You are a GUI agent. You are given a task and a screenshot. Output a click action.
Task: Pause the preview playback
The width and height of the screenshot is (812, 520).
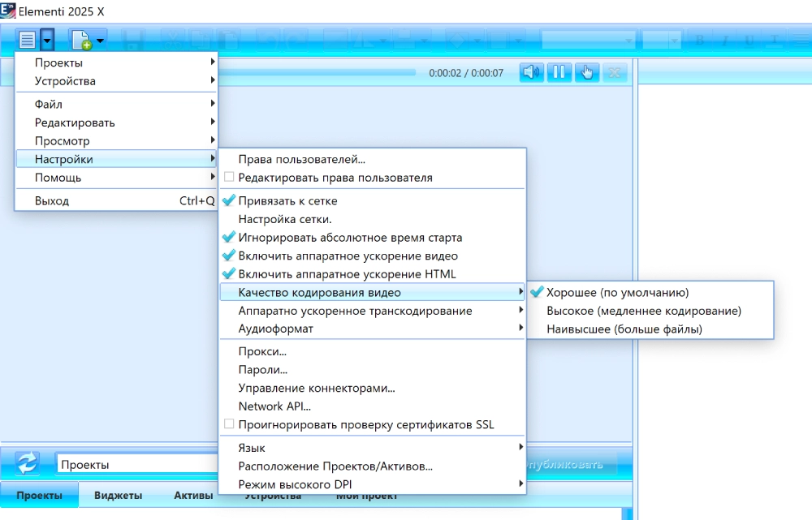tap(559, 72)
